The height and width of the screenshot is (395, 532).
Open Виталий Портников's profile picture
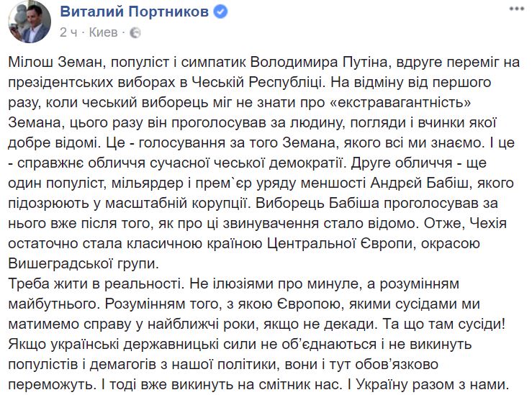[30, 22]
